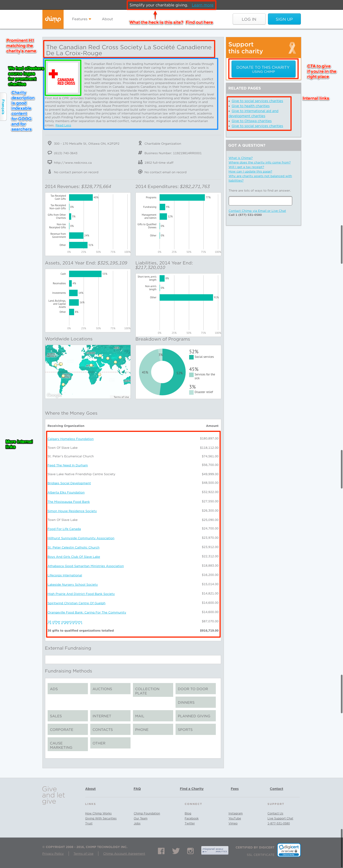Click the map pin address icon
The image size is (343, 868).
pos(50,143)
